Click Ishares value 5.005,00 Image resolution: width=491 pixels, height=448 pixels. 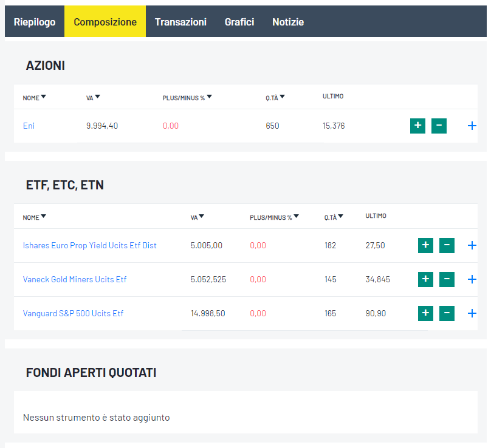[207, 245]
